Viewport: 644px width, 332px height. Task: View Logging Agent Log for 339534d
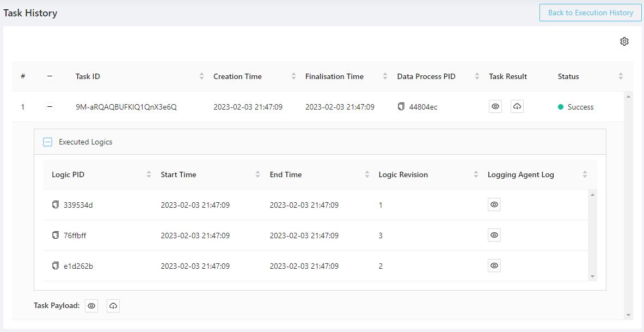coord(494,205)
